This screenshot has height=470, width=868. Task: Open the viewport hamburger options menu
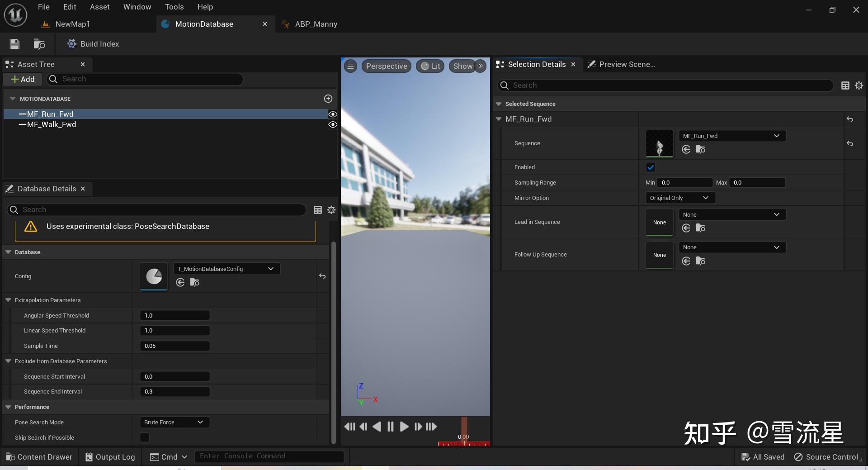click(x=350, y=66)
